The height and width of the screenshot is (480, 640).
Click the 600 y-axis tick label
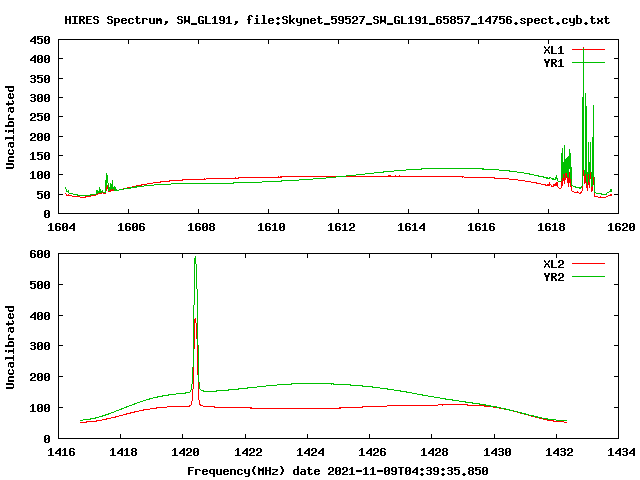(40, 254)
